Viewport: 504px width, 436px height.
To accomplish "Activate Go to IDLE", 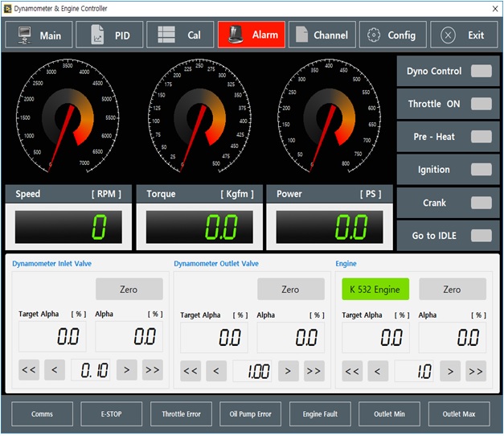I will (x=481, y=236).
